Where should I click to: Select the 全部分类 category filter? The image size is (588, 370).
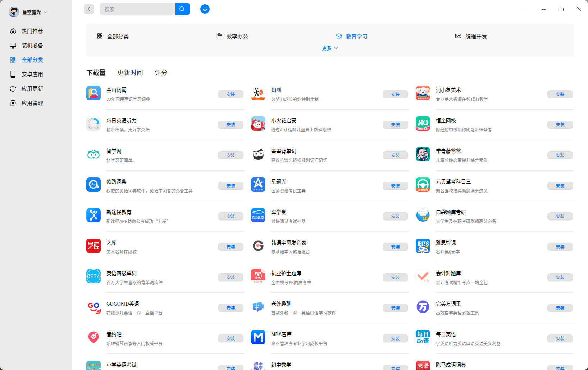coord(113,36)
